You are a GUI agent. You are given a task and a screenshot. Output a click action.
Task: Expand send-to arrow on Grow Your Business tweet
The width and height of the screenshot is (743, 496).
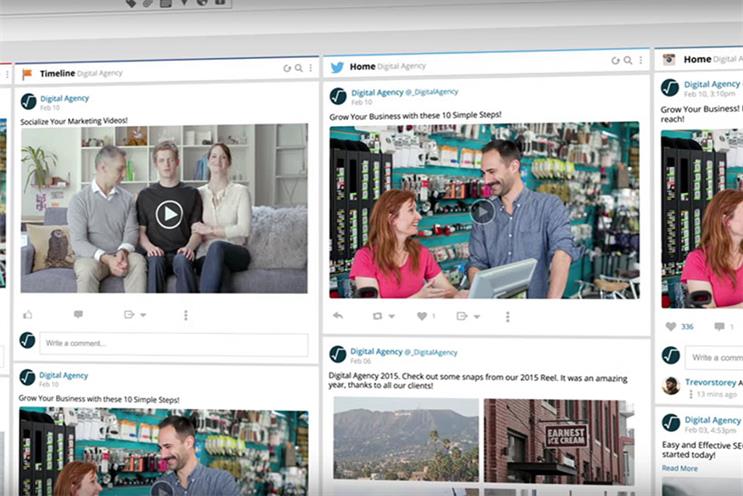pyautogui.click(x=477, y=316)
